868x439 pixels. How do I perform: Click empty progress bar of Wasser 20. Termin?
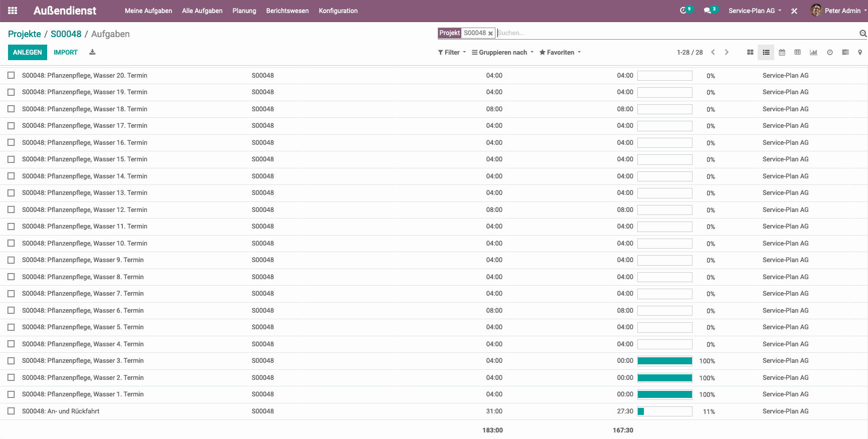(665, 76)
